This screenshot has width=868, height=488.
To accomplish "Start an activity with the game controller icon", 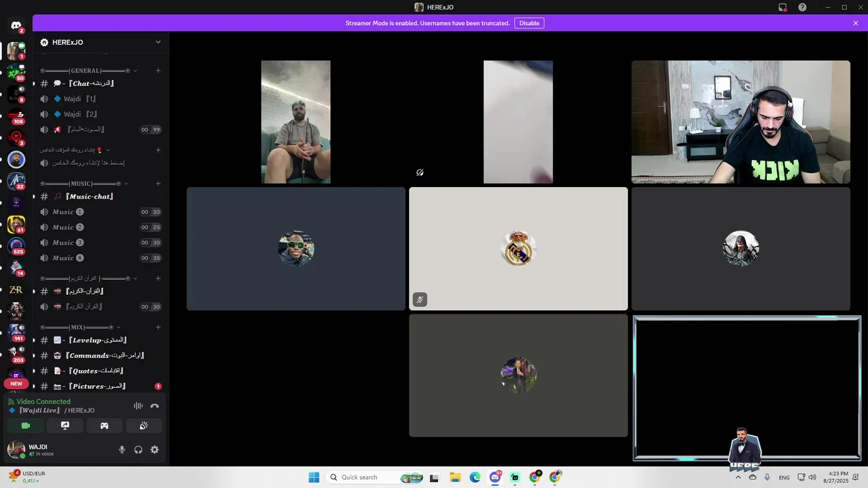I will coord(104,426).
